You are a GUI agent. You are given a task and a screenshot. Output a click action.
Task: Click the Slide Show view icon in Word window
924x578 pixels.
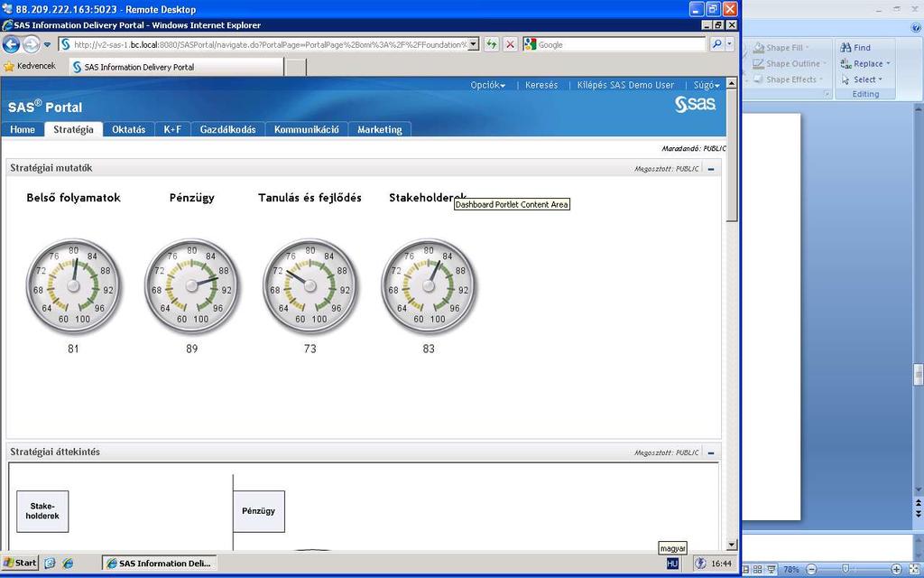[x=771, y=569]
